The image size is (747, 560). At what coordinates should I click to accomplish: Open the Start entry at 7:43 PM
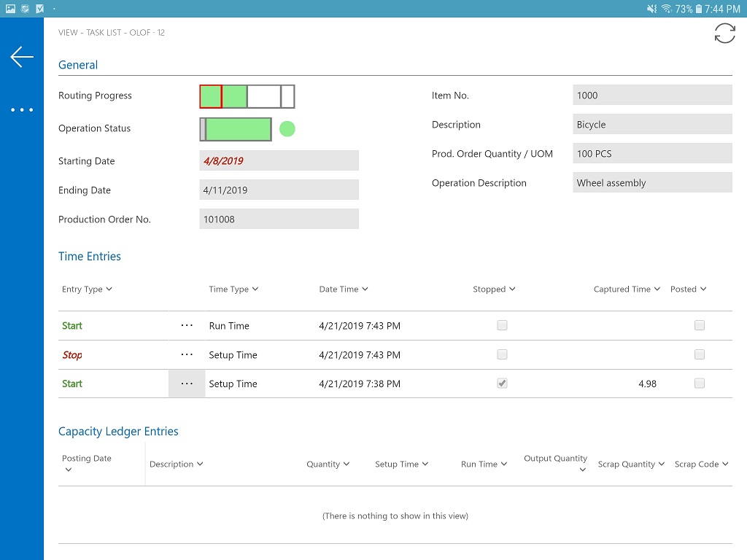[72, 326]
